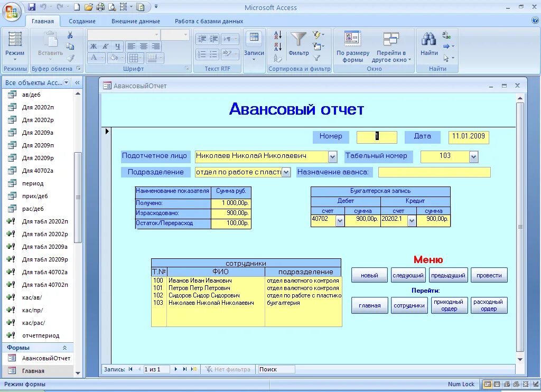Click the Copy icon in clipboard group

coord(70,46)
